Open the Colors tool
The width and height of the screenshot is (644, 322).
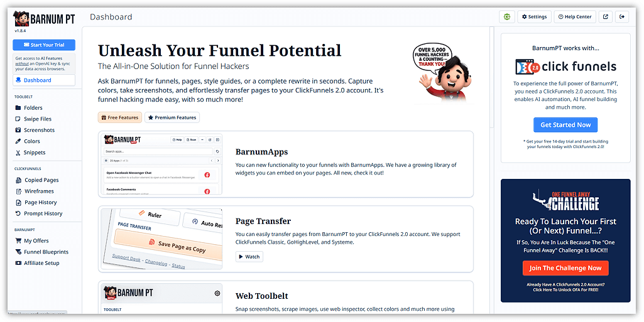coord(32,142)
